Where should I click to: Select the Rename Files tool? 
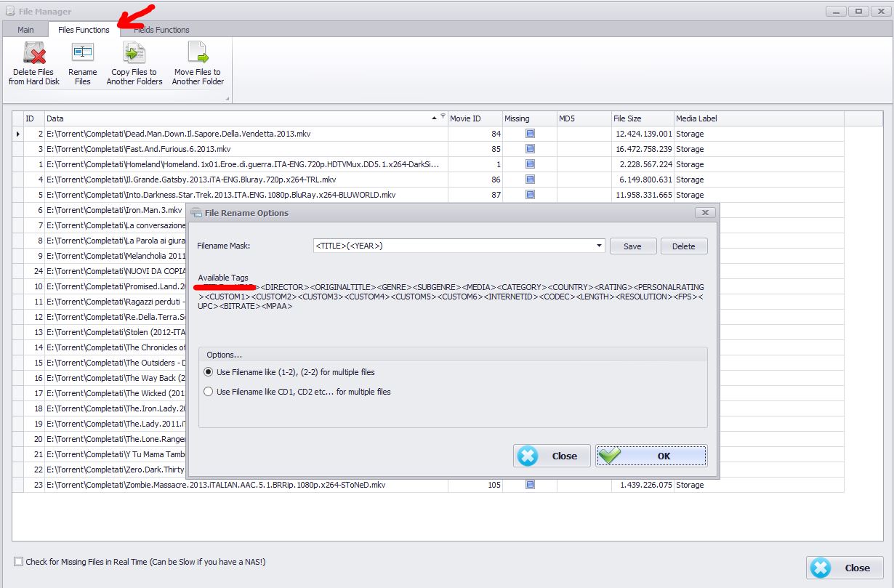[x=82, y=54]
